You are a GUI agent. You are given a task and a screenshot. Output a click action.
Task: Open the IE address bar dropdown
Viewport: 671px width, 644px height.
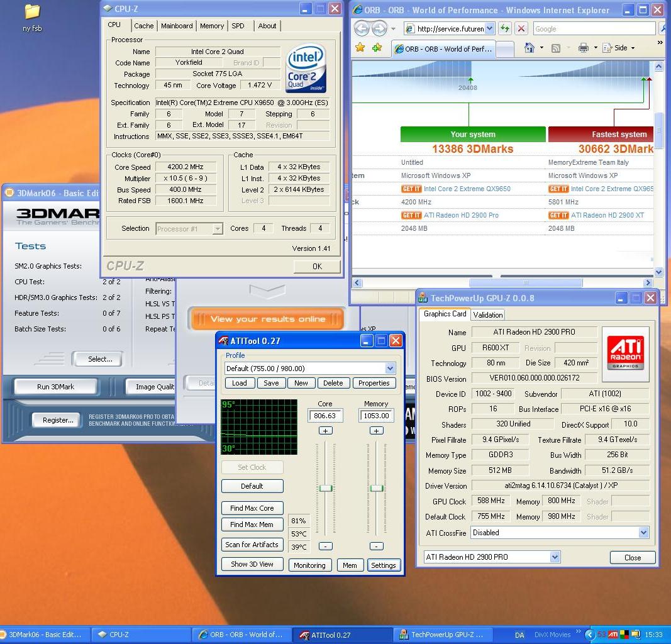pos(490,29)
